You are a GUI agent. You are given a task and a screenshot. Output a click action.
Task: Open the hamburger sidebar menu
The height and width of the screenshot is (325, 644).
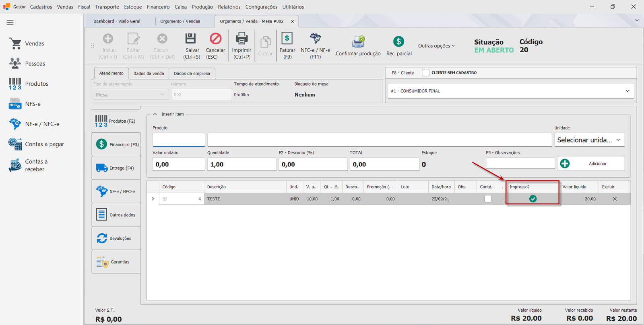pyautogui.click(x=10, y=23)
